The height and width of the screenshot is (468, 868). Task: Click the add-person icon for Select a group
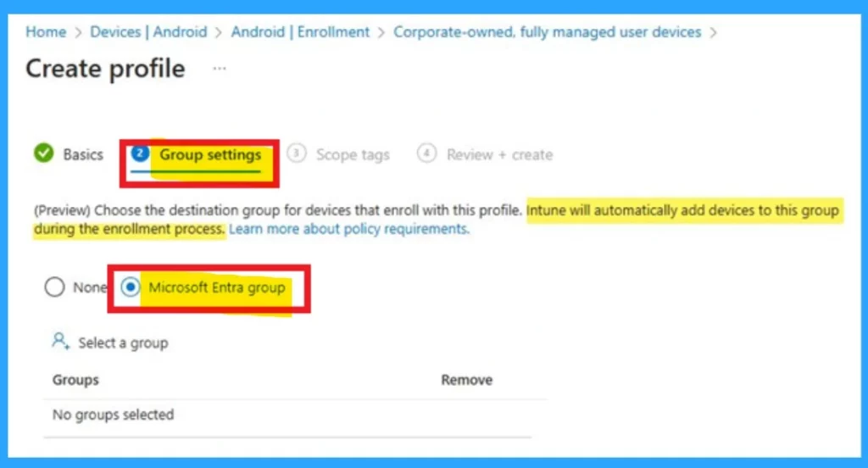click(x=60, y=341)
